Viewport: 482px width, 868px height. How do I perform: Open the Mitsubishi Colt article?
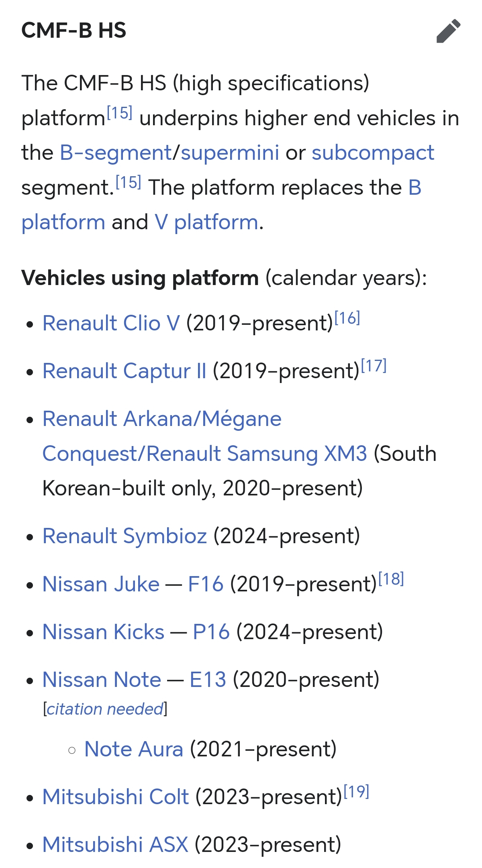116,797
